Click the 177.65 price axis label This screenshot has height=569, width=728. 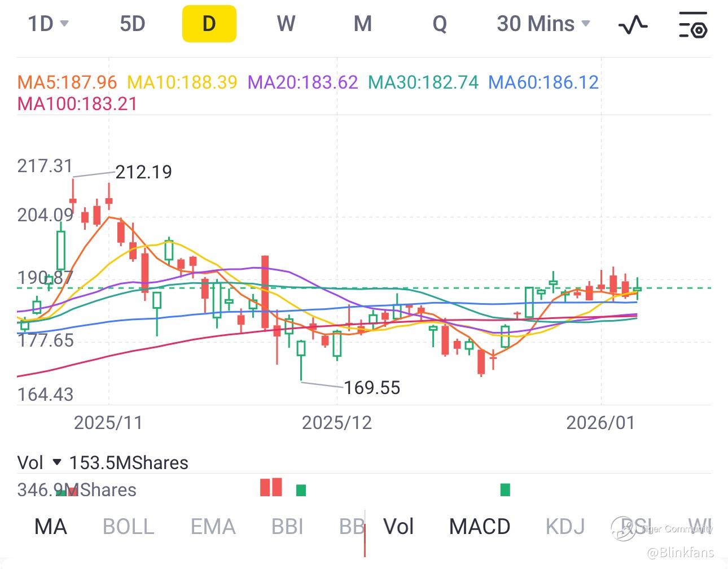coord(45,340)
